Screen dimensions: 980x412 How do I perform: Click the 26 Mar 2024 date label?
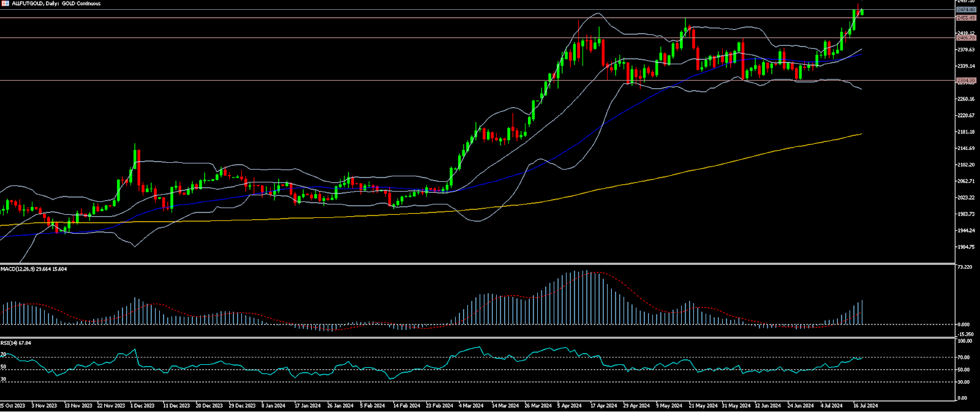[x=538, y=406]
